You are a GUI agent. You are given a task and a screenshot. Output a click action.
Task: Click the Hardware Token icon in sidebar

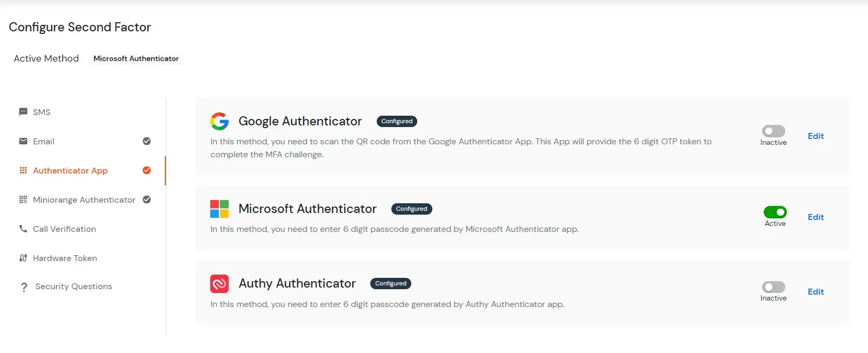tap(23, 258)
